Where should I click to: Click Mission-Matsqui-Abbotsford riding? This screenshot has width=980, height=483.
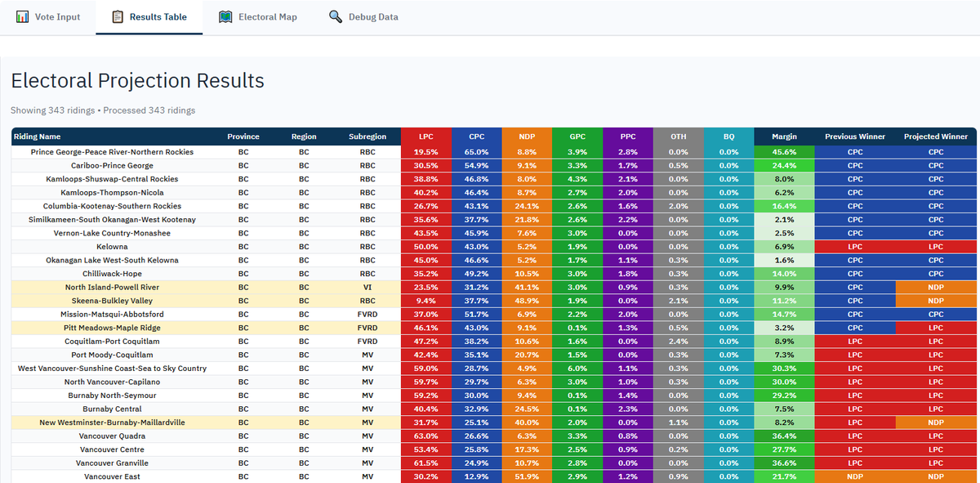[x=112, y=314]
